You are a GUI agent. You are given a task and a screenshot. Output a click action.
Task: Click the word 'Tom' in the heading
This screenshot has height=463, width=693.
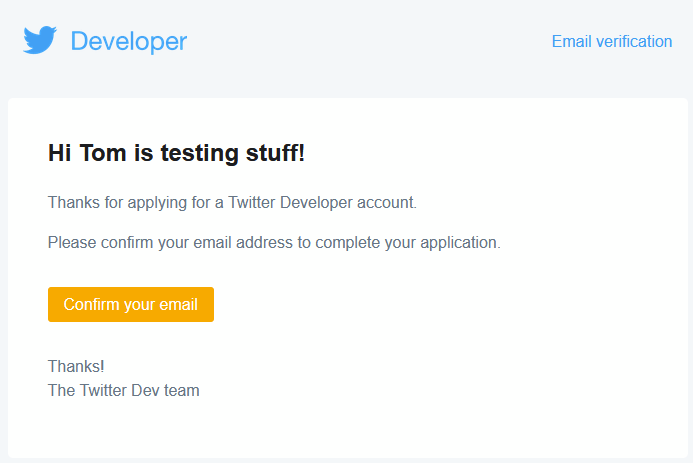click(101, 153)
